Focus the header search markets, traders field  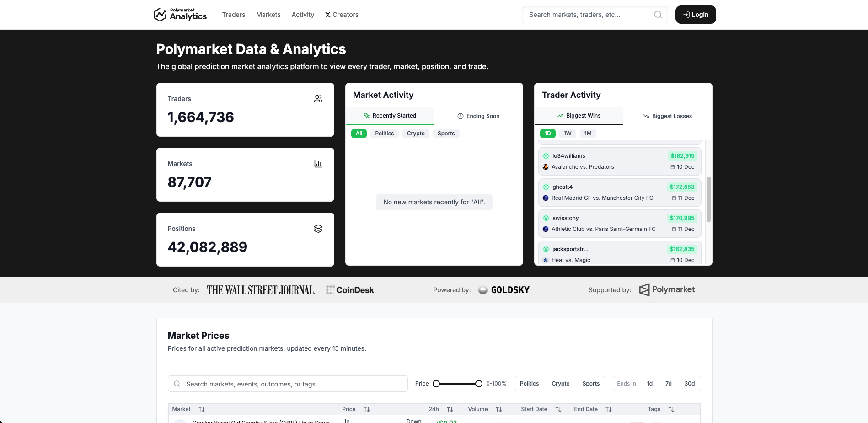click(x=595, y=15)
